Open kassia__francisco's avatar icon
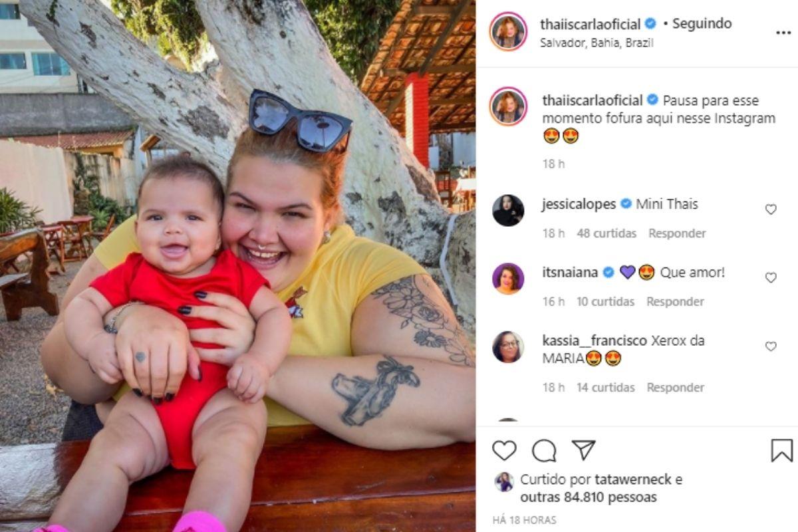This screenshot has width=798, height=532. pos(508,346)
